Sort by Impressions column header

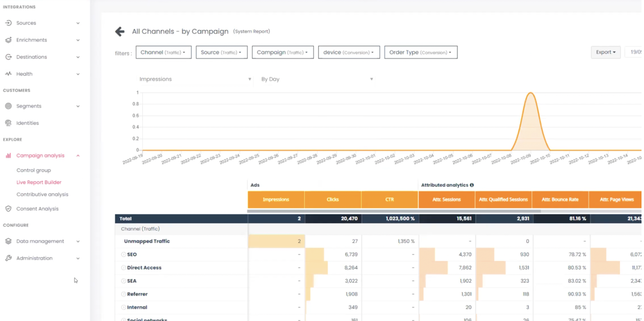[x=276, y=200]
